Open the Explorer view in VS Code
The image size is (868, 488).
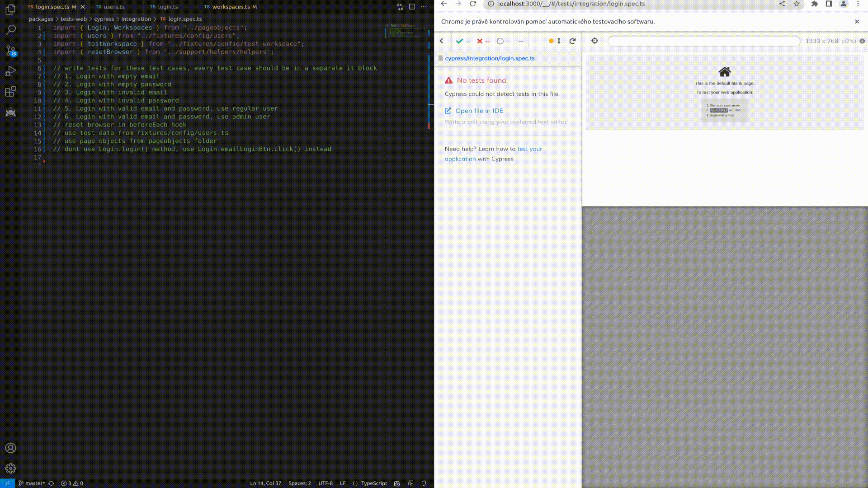coord(10,9)
